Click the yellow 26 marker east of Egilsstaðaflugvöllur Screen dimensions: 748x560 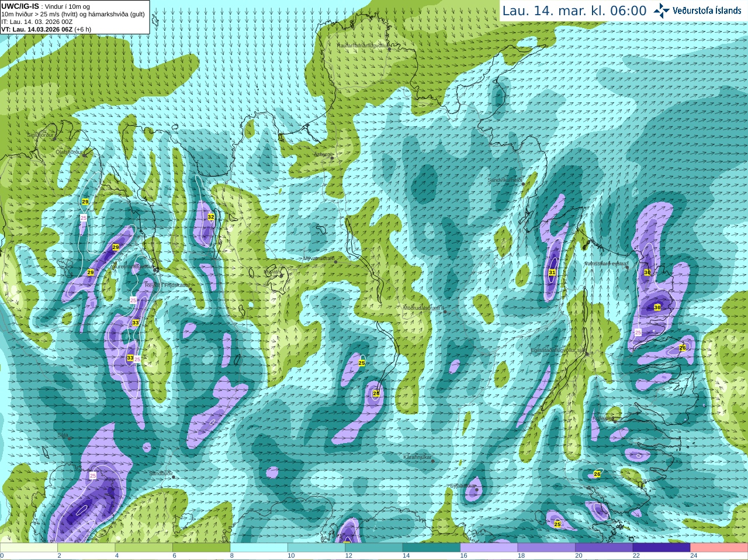point(683,348)
